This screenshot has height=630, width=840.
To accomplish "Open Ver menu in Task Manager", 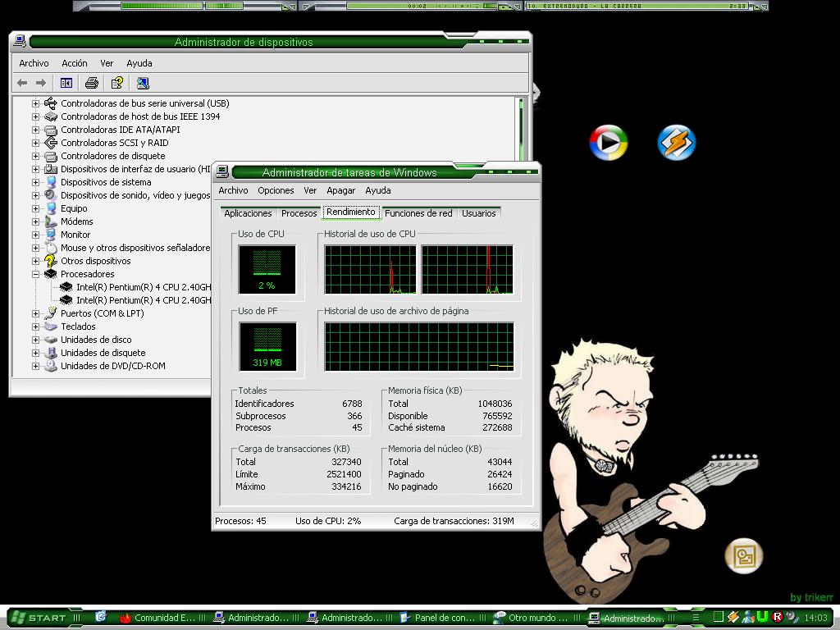I will coord(310,190).
